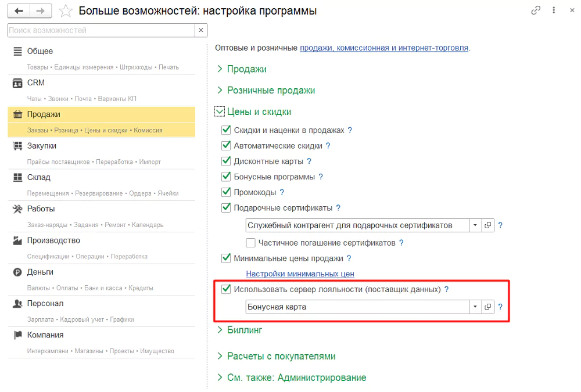581x392 pixels.
Task: Open the Служебный контрагент field's selected item
Action: 487,225
